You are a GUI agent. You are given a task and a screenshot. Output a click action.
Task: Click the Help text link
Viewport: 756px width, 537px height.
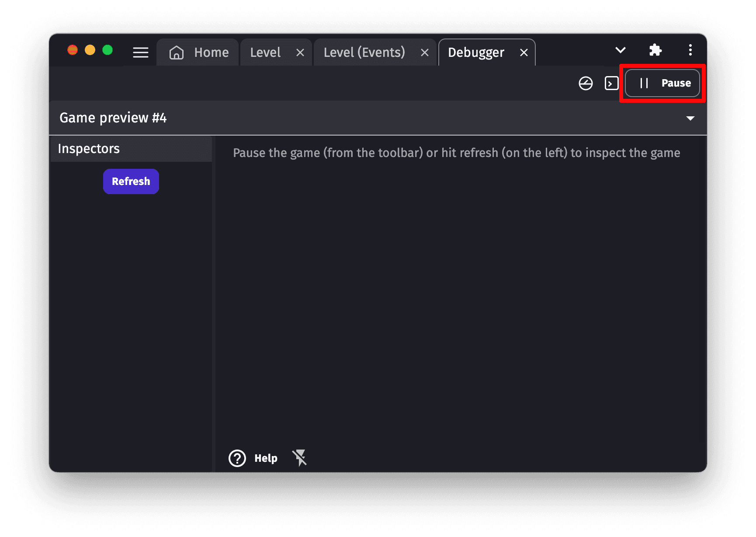pos(266,458)
